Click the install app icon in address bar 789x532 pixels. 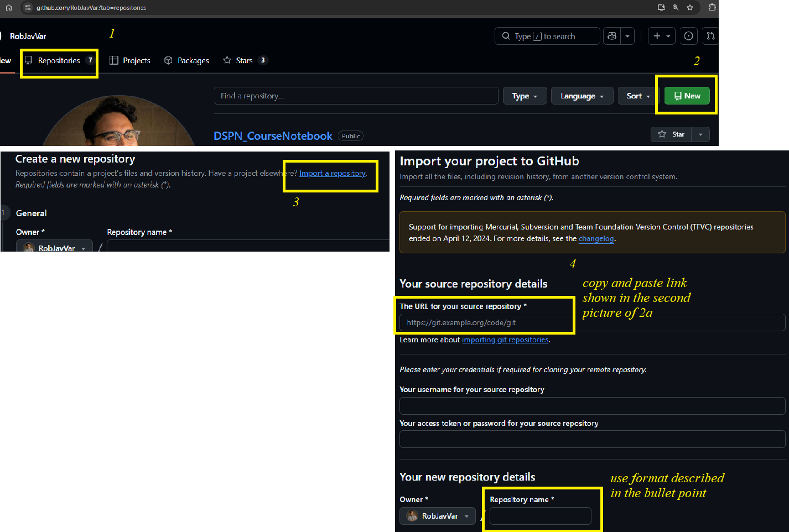661,8
